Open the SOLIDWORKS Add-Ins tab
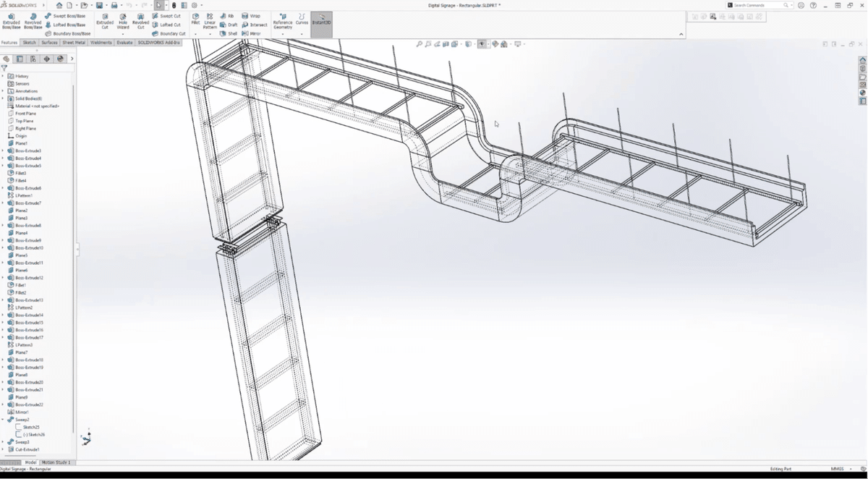The height and width of the screenshot is (479, 868). [158, 43]
